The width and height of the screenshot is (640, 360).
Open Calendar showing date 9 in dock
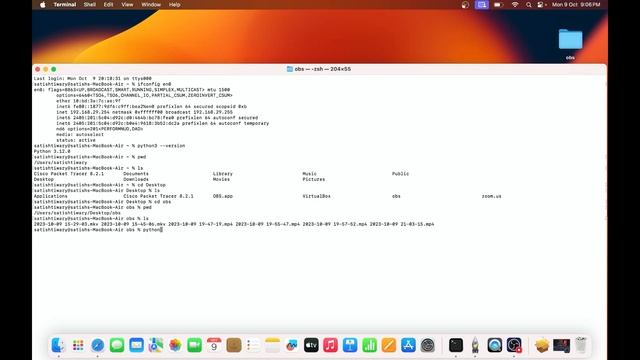(x=214, y=345)
